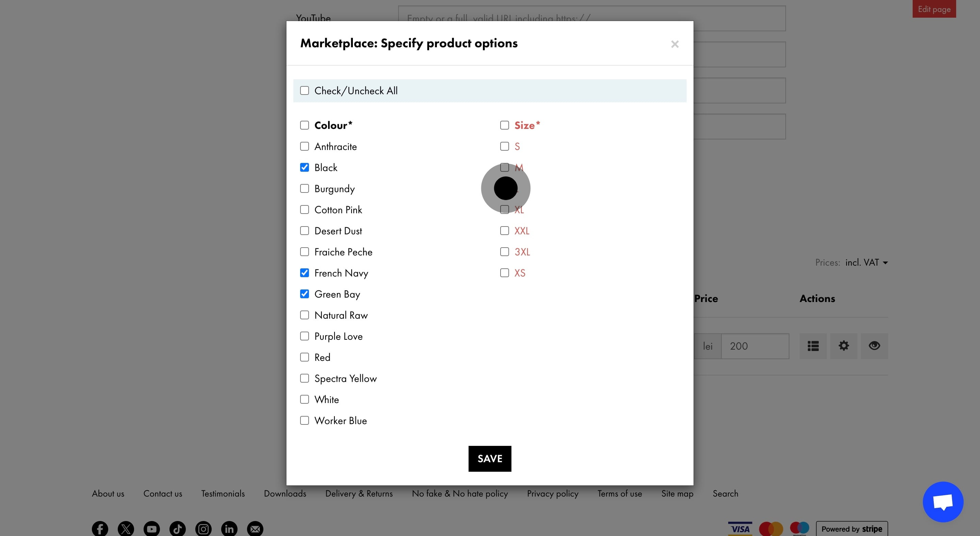The width and height of the screenshot is (980, 536).
Task: Open the Delivery & Returns link
Action: [x=359, y=493]
